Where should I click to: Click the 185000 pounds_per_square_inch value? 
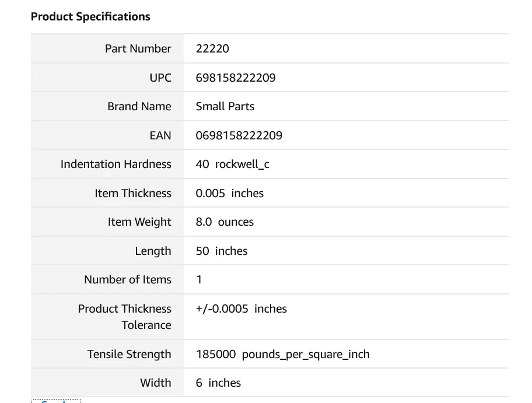282,354
